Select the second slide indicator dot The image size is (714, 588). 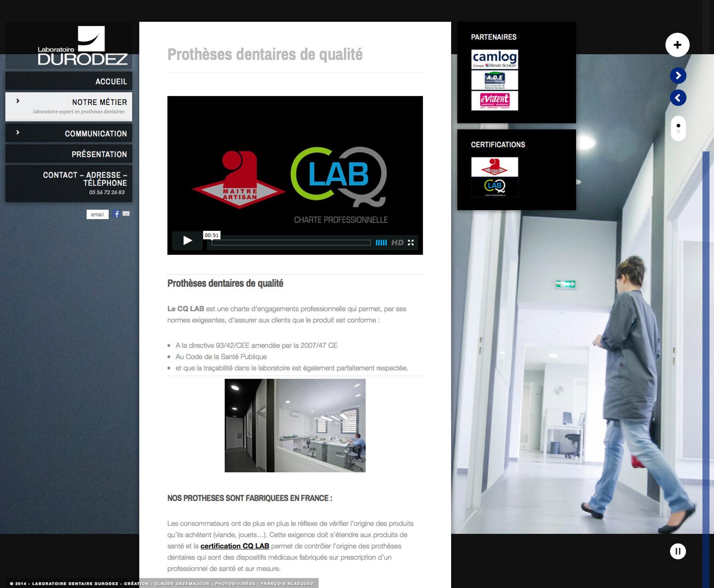(678, 131)
